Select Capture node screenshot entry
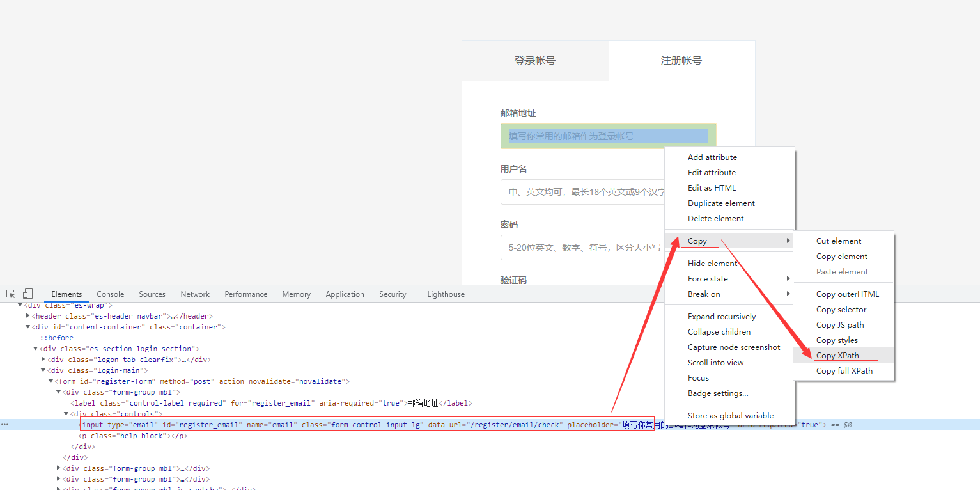Image resolution: width=980 pixels, height=490 pixels. coord(729,347)
